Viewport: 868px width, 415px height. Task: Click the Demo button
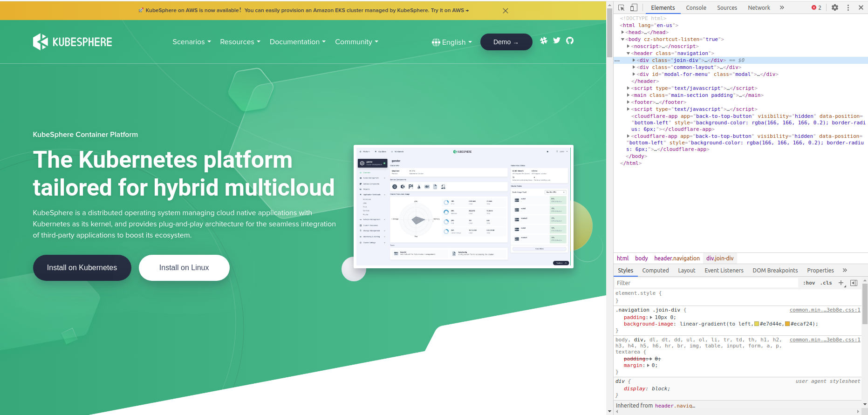pos(506,42)
